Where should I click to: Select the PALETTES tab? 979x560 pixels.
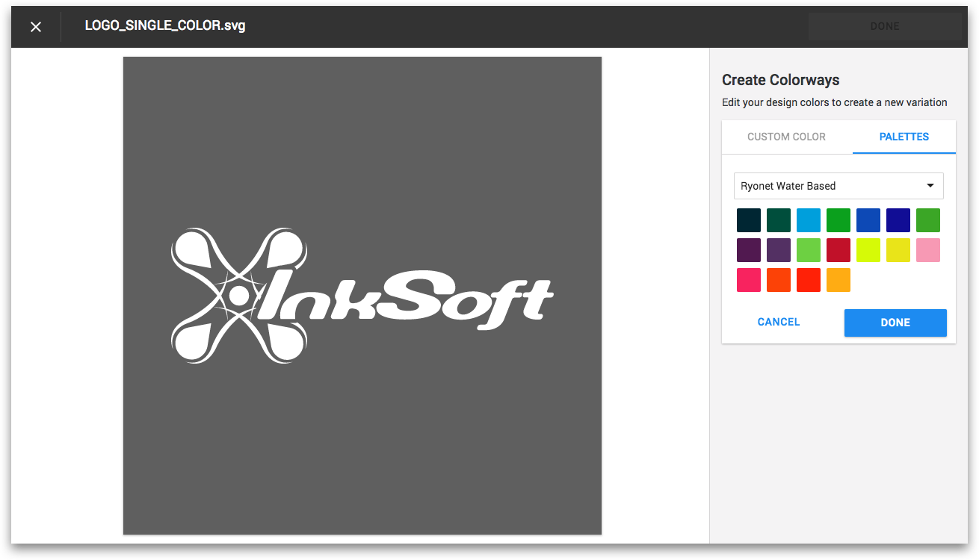(904, 137)
